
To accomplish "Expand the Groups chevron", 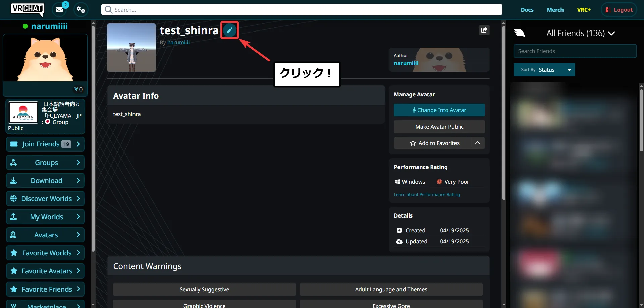I will [x=78, y=163].
